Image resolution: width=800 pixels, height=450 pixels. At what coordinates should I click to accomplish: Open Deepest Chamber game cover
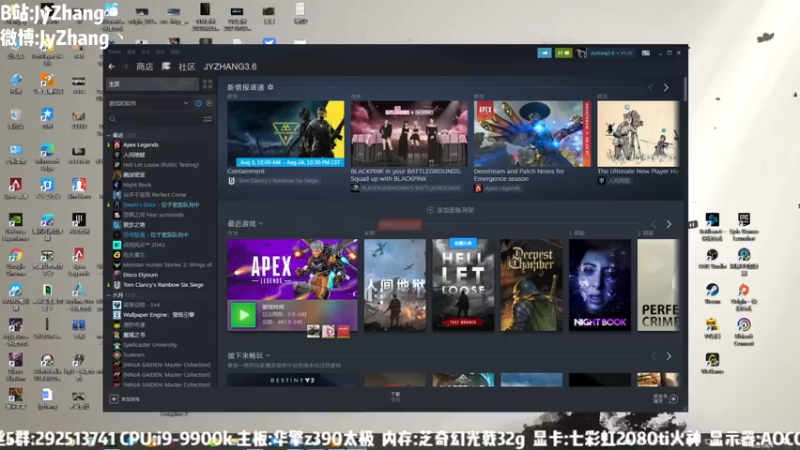click(x=532, y=285)
